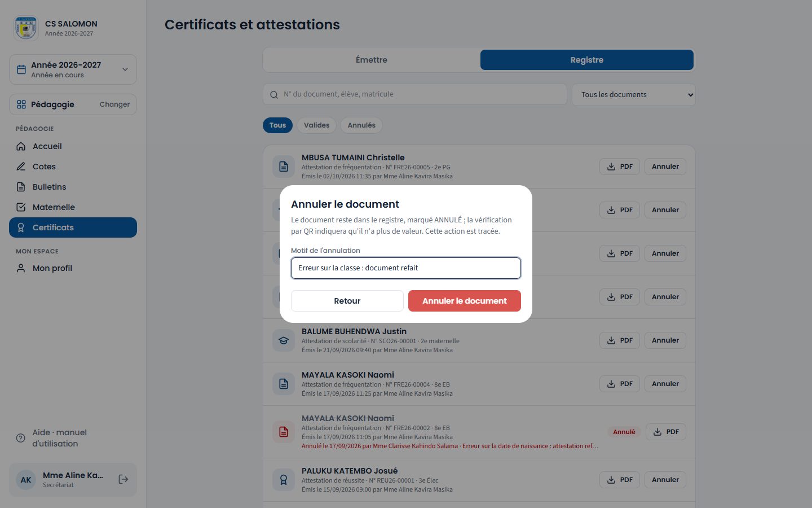The height and width of the screenshot is (508, 812).
Task: Click the Annulé badge on FRE26-00002
Action: click(x=624, y=432)
